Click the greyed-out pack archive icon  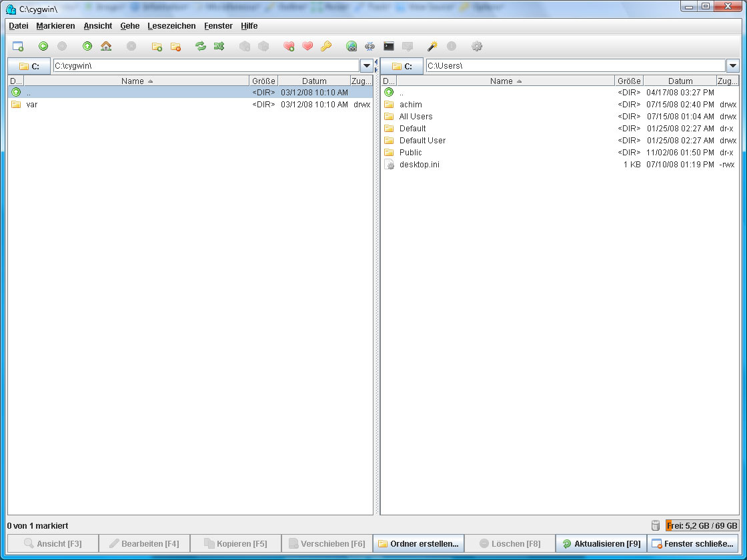(245, 46)
